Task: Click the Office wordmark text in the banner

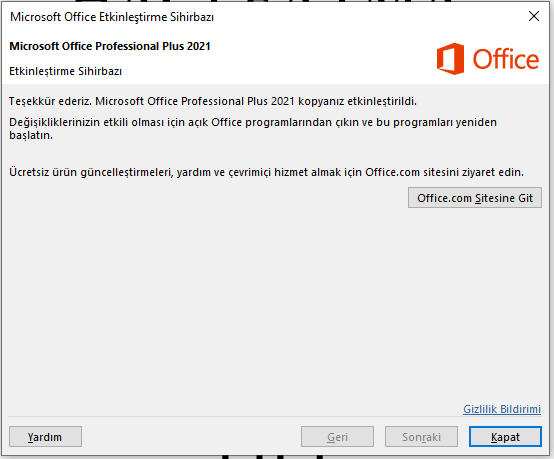Action: [506, 59]
